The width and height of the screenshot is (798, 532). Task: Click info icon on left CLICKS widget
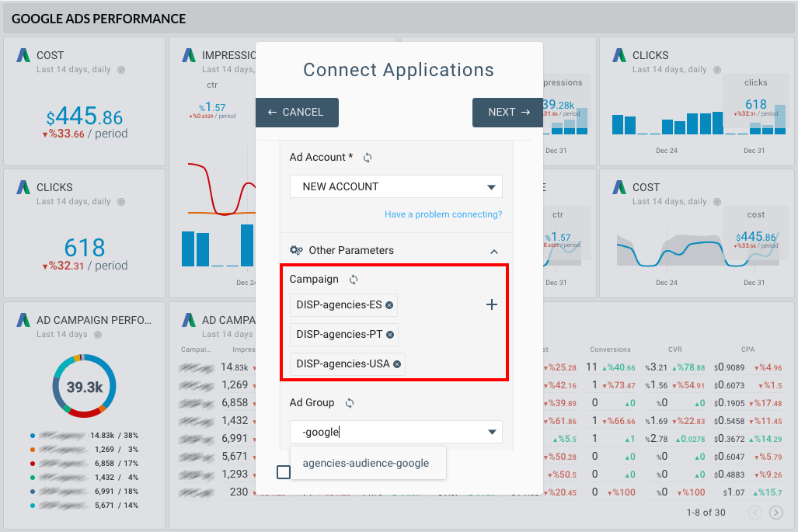(121, 202)
